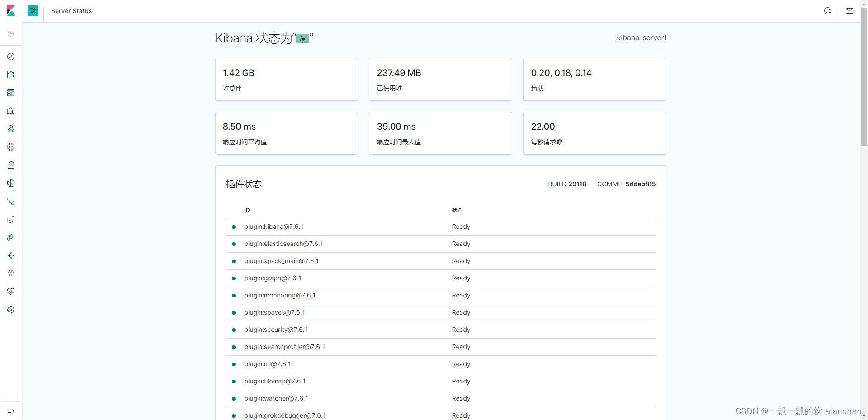Click the Kibana logo
868x420 pixels.
tap(11, 11)
